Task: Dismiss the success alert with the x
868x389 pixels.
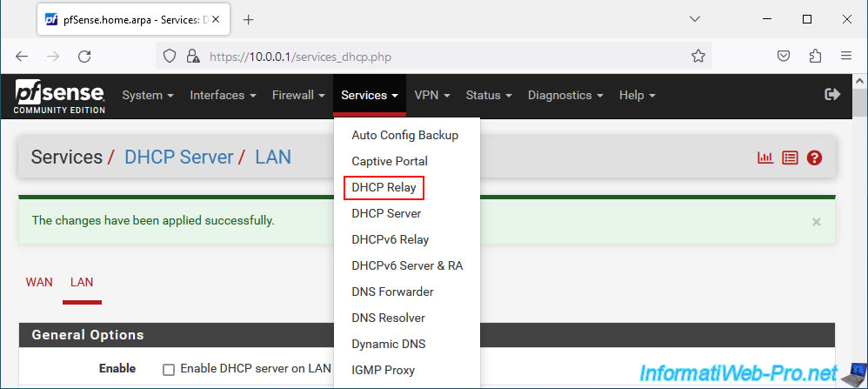Action: click(816, 222)
